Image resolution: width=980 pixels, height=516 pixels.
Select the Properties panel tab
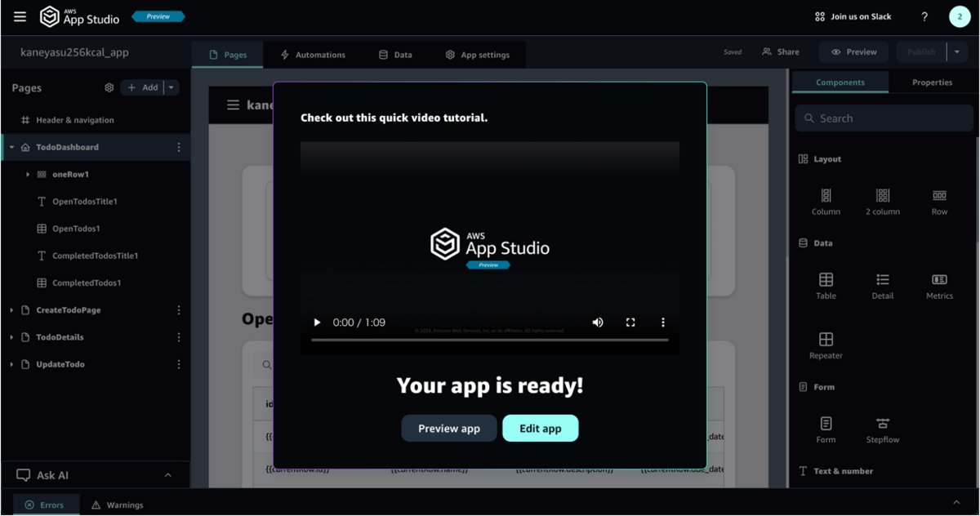(932, 82)
